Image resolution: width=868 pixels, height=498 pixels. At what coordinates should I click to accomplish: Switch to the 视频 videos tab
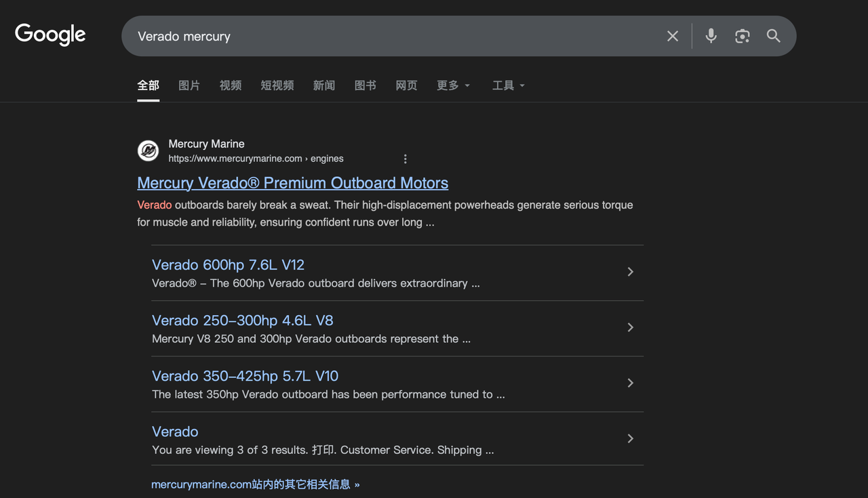click(x=231, y=85)
